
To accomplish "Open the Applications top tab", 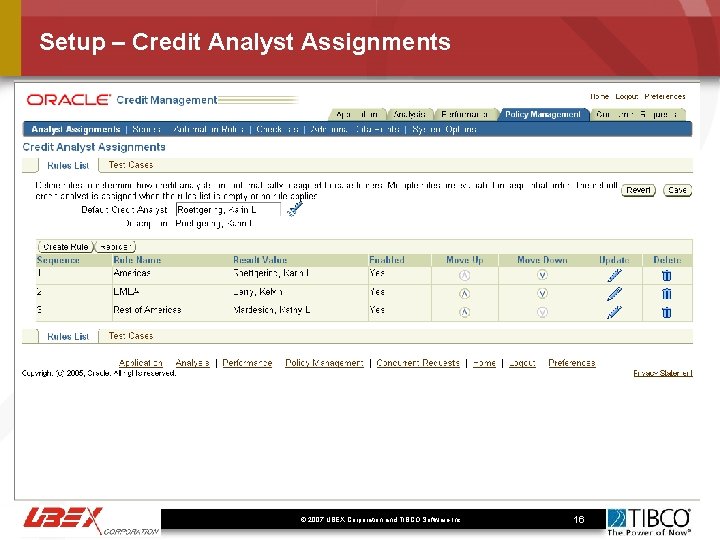I will (x=357, y=114).
